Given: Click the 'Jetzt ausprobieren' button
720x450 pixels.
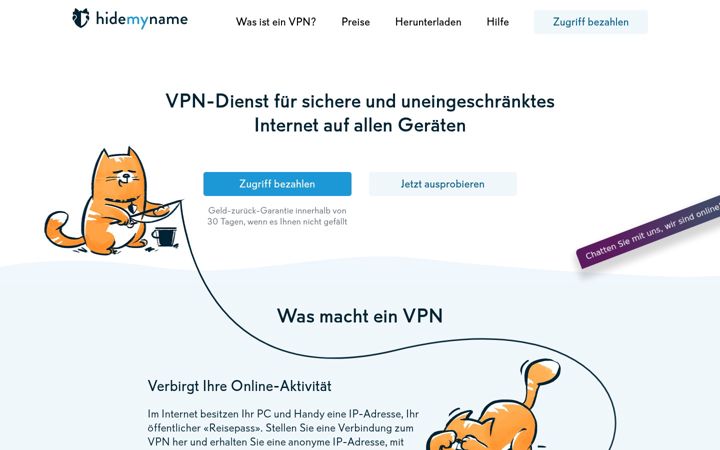Looking at the screenshot, I should point(443,184).
